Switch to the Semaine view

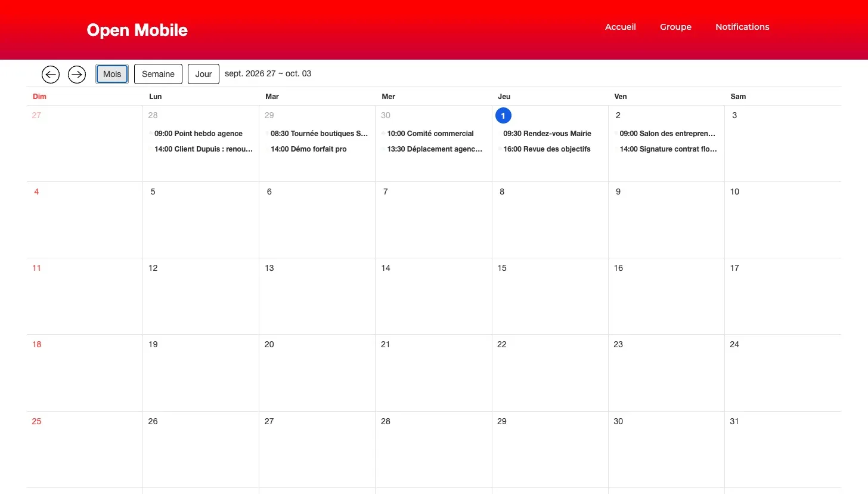click(x=158, y=74)
